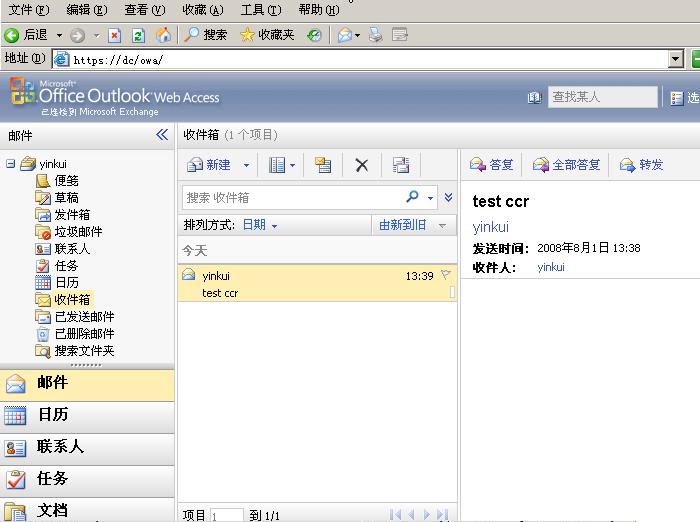This screenshot has height=522, width=700.
Task: Open the address book icon beside Find Someone
Action: 534,97
